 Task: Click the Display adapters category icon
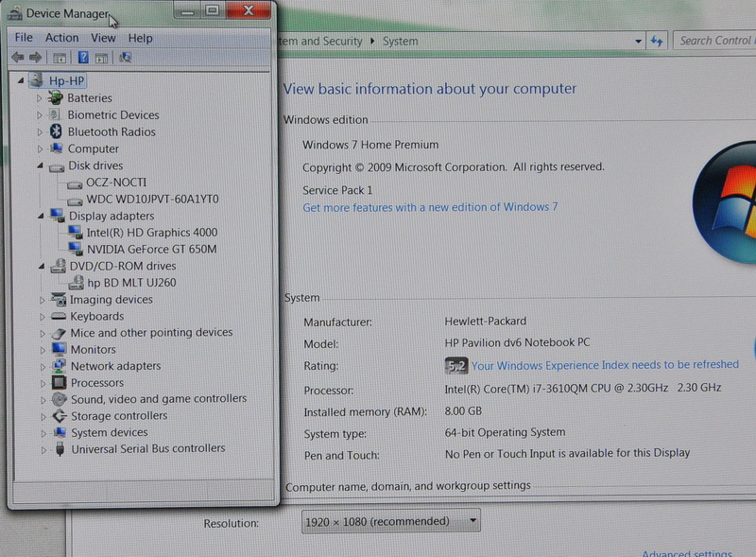[58, 216]
